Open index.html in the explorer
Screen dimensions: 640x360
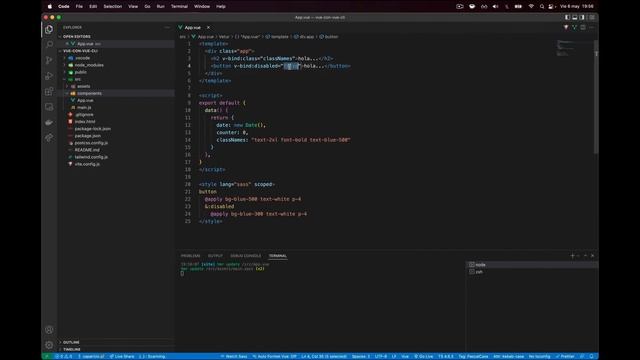[85, 122]
